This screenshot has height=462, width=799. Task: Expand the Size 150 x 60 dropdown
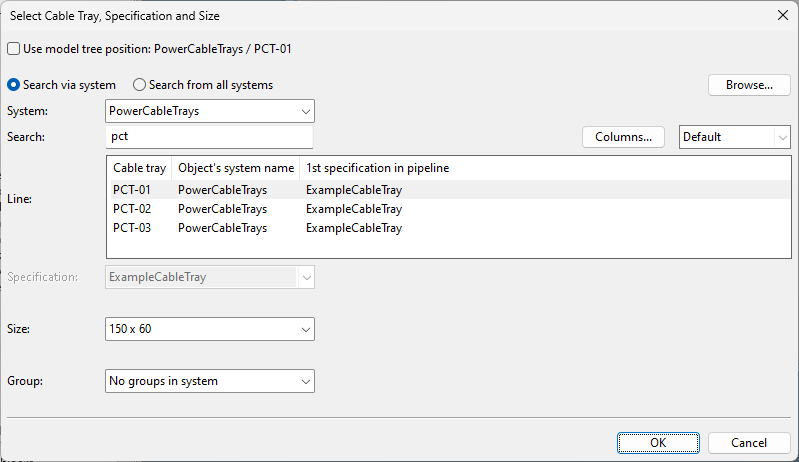click(x=209, y=329)
